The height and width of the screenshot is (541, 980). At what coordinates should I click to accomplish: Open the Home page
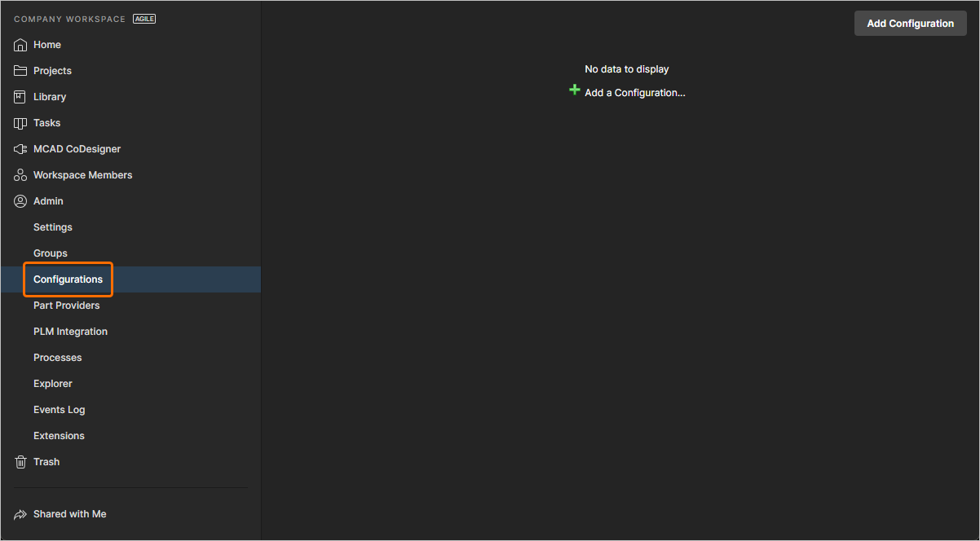(x=47, y=45)
